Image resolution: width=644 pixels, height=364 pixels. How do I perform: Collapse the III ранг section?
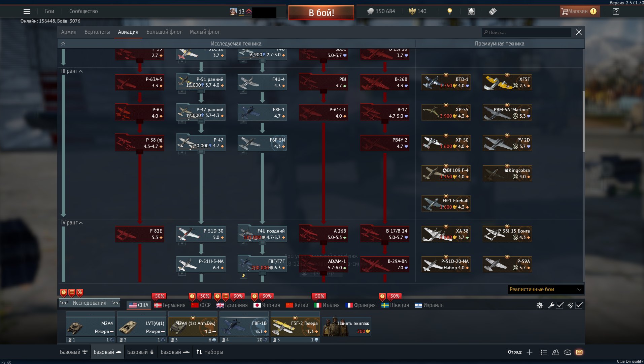pyautogui.click(x=72, y=71)
